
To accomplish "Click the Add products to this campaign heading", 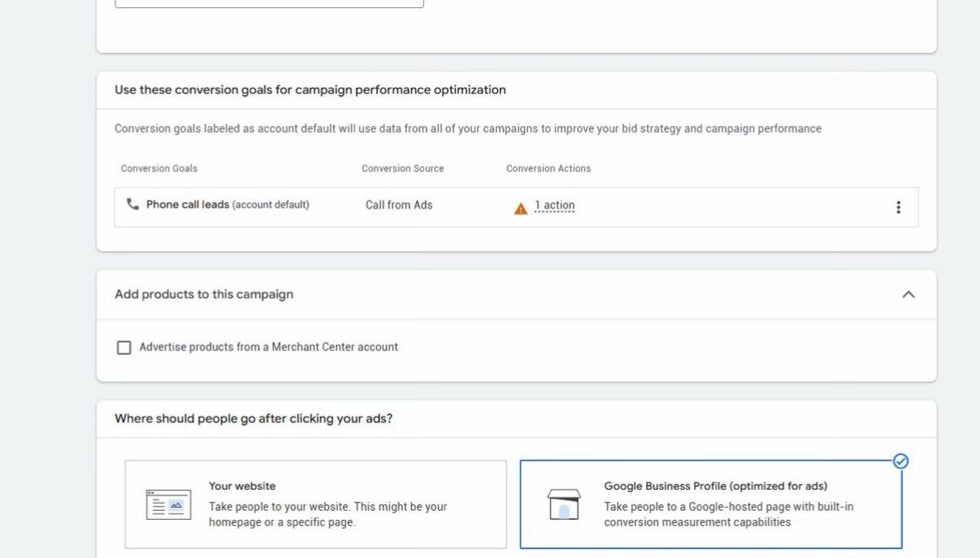I will pos(204,294).
